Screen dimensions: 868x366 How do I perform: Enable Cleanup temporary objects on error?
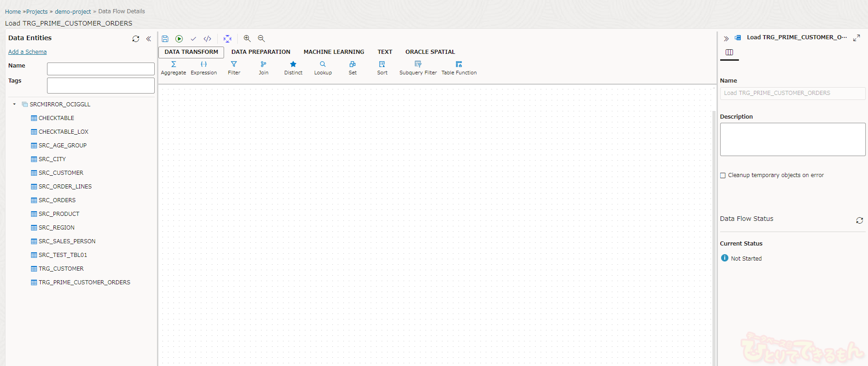[723, 175]
